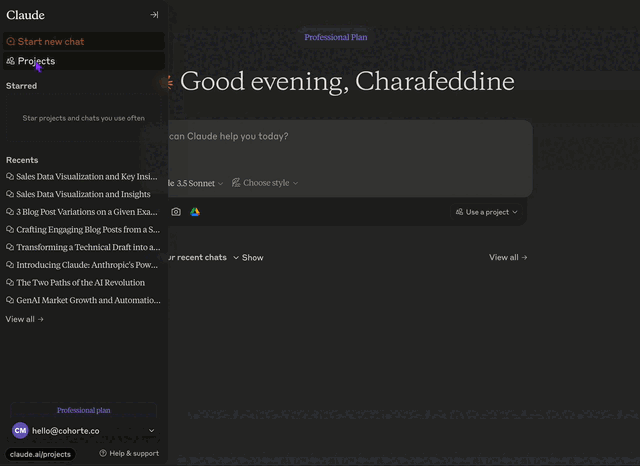This screenshot has width=640, height=466.
Task: Open chat Crafting Engaging Blog Posts
Action: click(83, 230)
